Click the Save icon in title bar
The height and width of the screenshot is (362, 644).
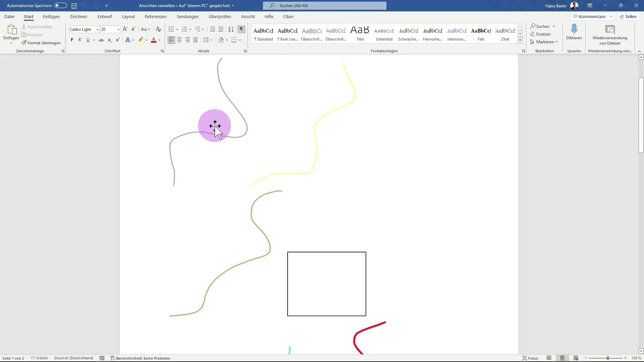pyautogui.click(x=74, y=6)
